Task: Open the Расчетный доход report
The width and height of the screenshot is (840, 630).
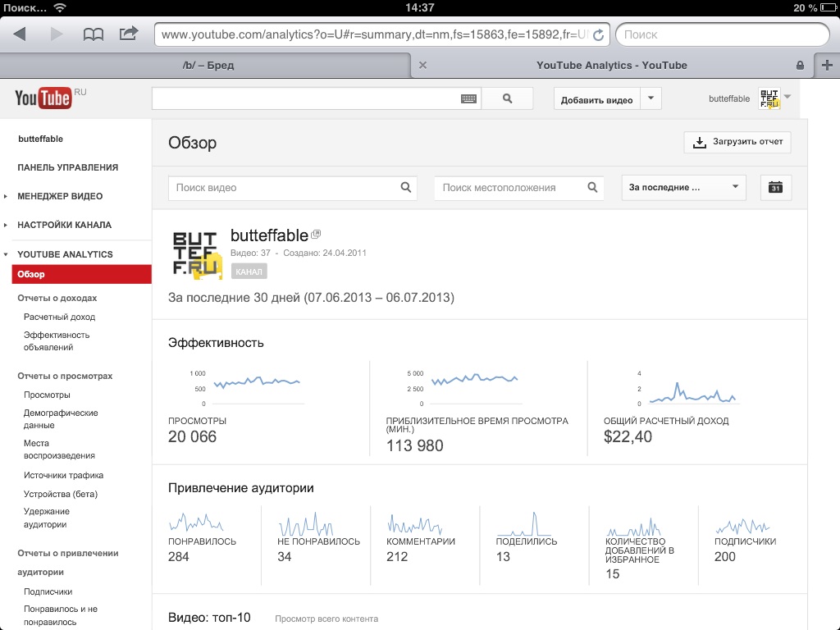Action: (59, 317)
